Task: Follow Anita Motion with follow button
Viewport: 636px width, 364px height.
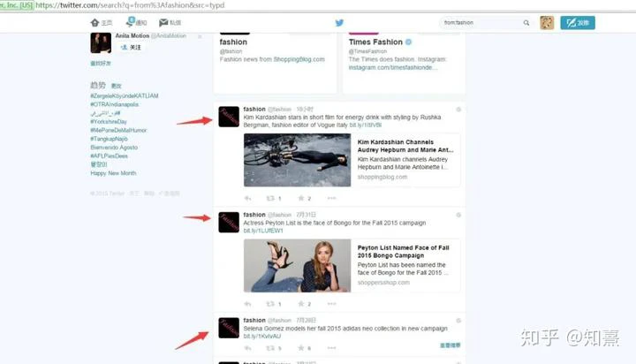Action: (x=131, y=48)
